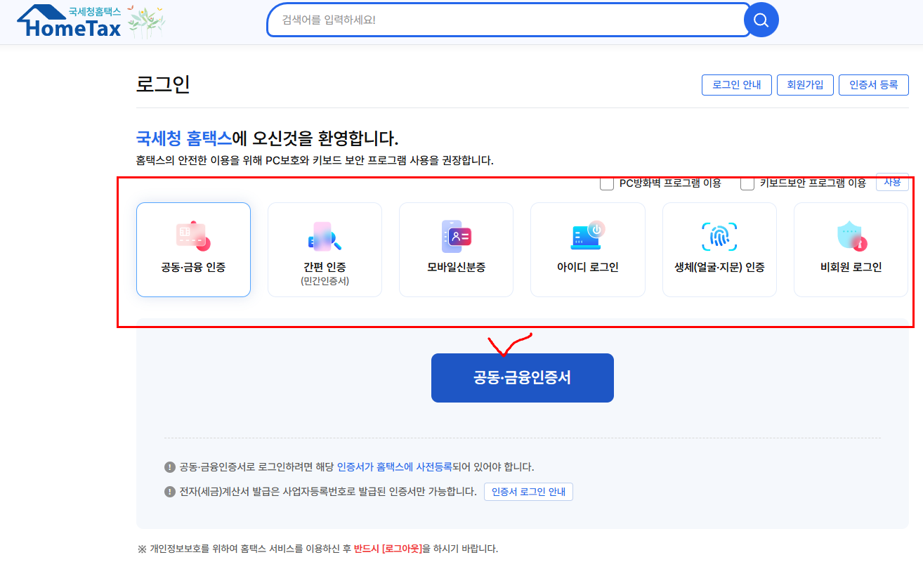923x588 pixels.
Task: Click 회원가입 to register
Action: [x=805, y=84]
